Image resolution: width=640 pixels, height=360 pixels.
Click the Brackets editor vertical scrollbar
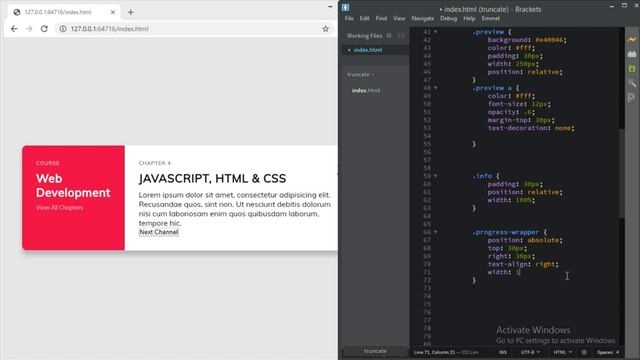click(x=622, y=173)
